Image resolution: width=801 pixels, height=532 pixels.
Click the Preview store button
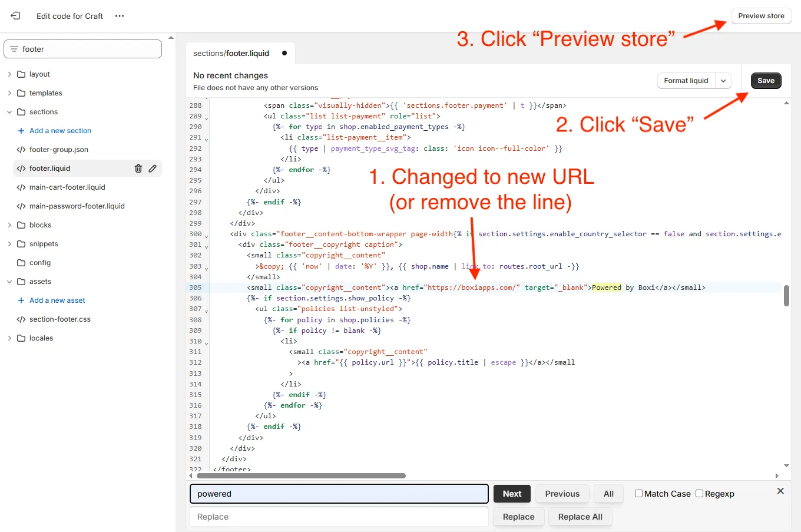tap(761, 16)
